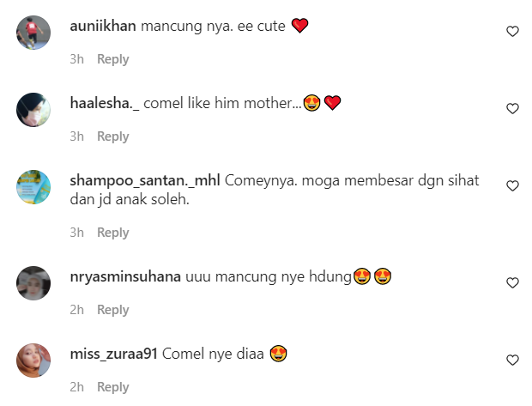The height and width of the screenshot is (406, 532).
Task: Open haalesha._'s profile picture
Action: pyautogui.click(x=33, y=110)
